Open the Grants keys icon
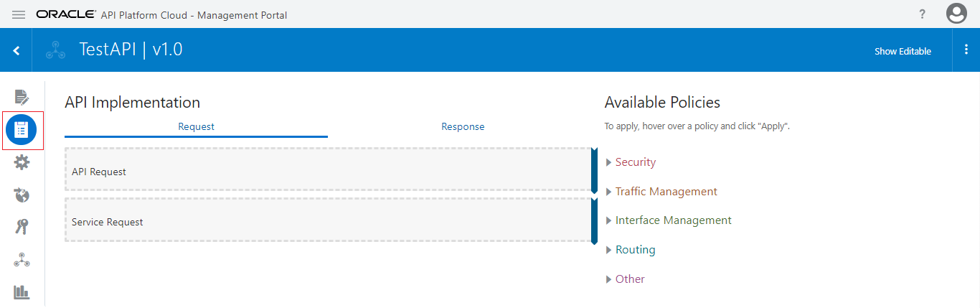The image size is (980, 308). pos(22,228)
